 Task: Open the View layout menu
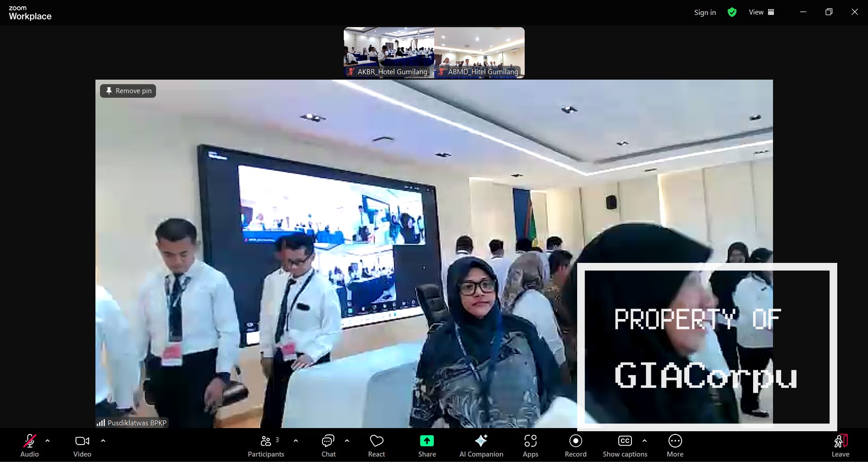[761, 12]
